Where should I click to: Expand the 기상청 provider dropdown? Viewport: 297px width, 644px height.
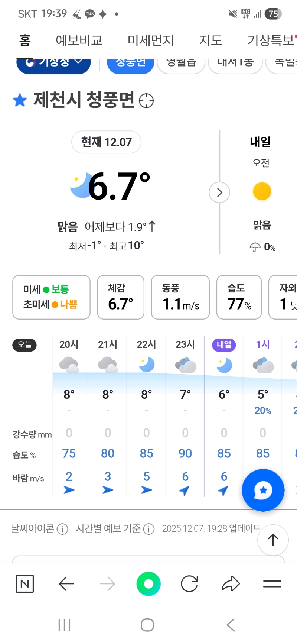coord(54,64)
